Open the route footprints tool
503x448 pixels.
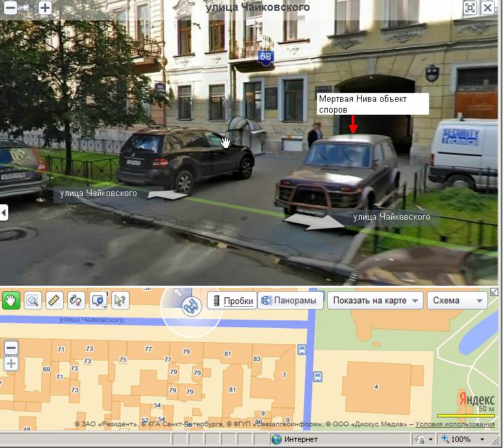coord(76,300)
